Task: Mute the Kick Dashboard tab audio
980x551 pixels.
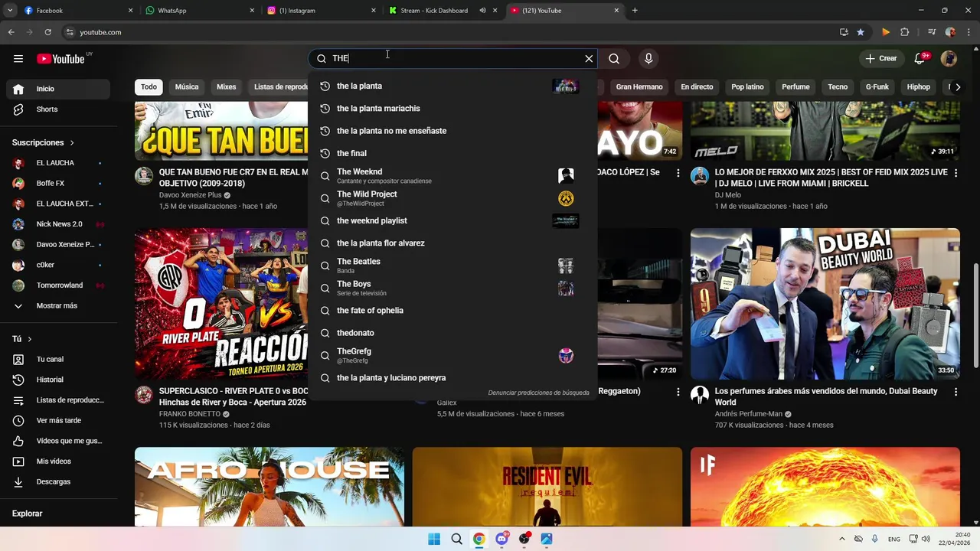Action: coord(482,11)
